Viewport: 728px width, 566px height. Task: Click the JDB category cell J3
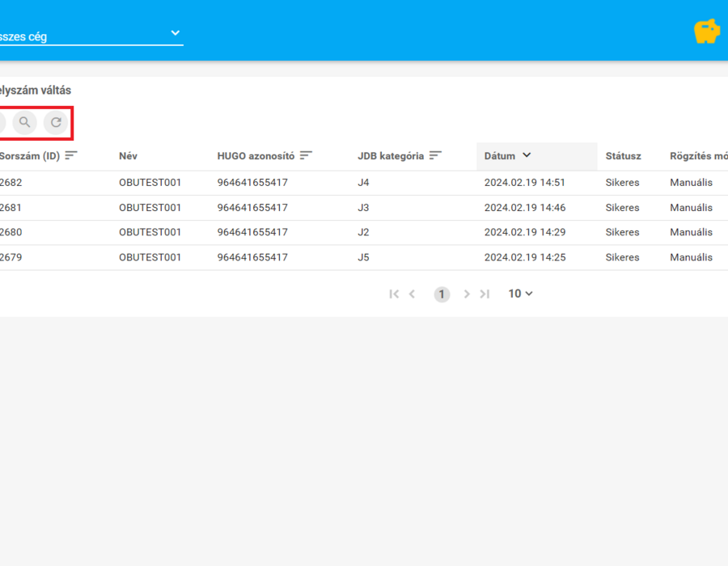pos(363,207)
